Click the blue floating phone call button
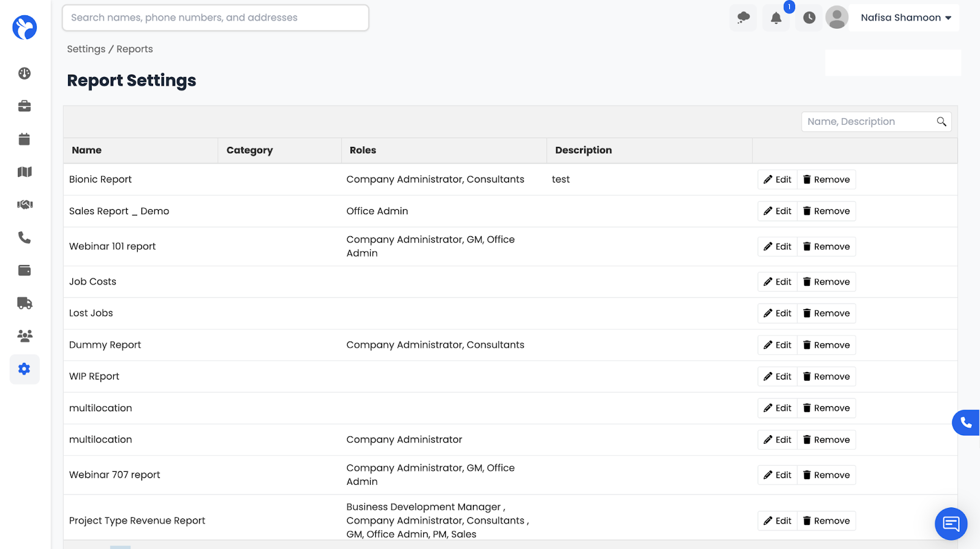The image size is (980, 549). pos(966,422)
